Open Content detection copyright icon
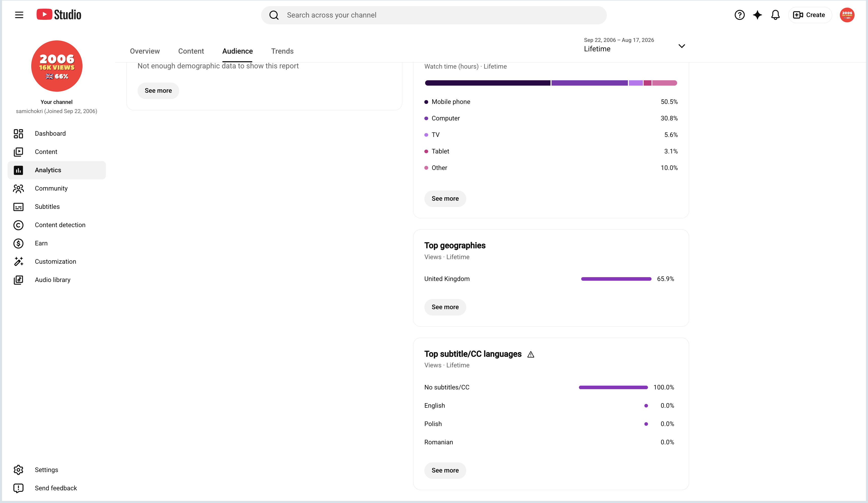 click(18, 225)
